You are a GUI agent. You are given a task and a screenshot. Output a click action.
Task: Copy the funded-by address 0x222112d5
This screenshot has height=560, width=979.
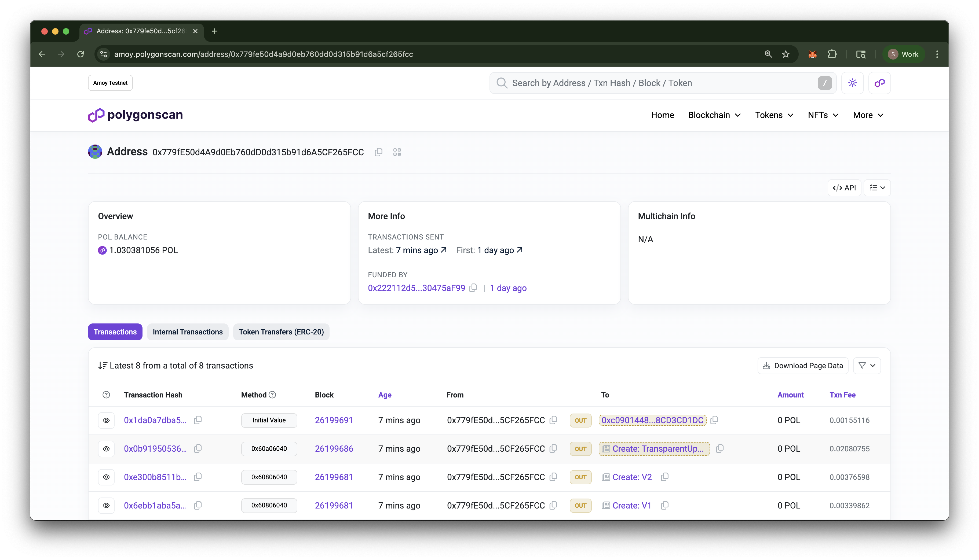[473, 288]
